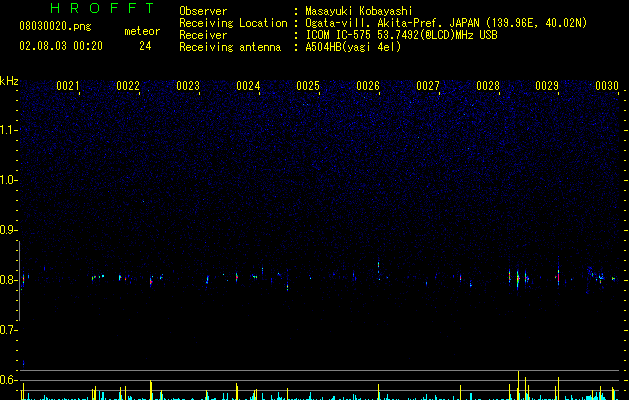
Task: Click time marker 0030
Action: 607,86
